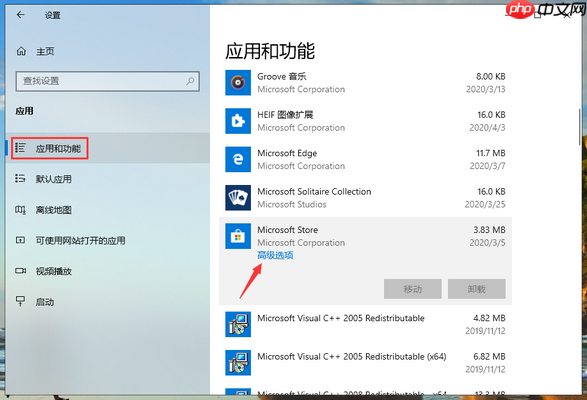
Task: Click the Microsoft Store app icon
Action: (238, 236)
